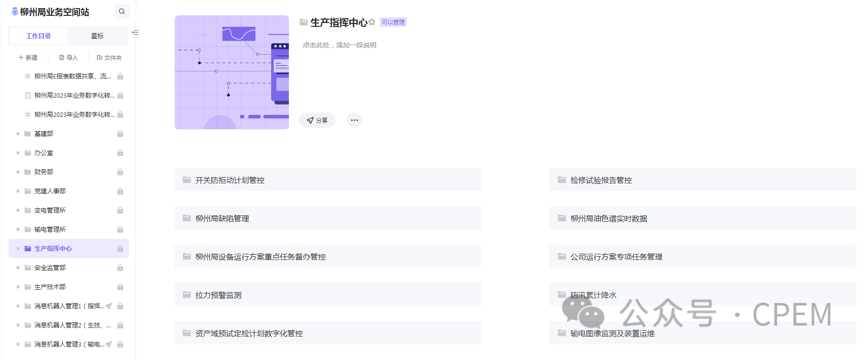Expand the 生产技术部 folder arrow

click(x=18, y=287)
